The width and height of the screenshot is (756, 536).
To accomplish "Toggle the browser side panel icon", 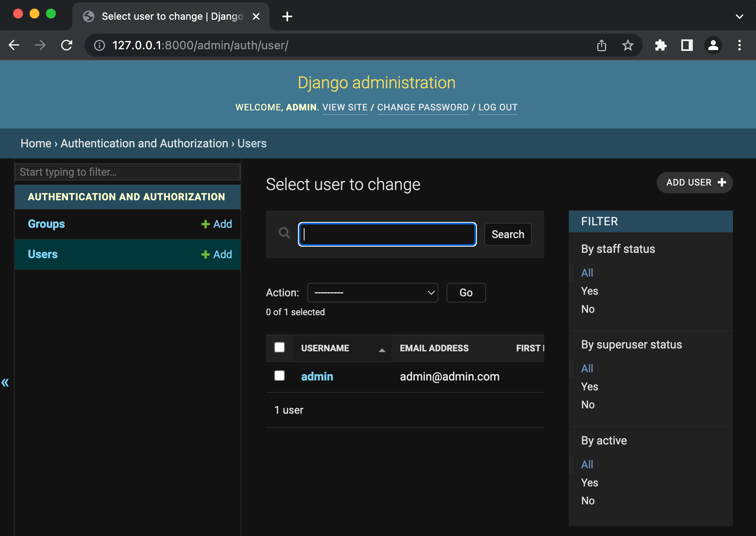I will (x=687, y=45).
